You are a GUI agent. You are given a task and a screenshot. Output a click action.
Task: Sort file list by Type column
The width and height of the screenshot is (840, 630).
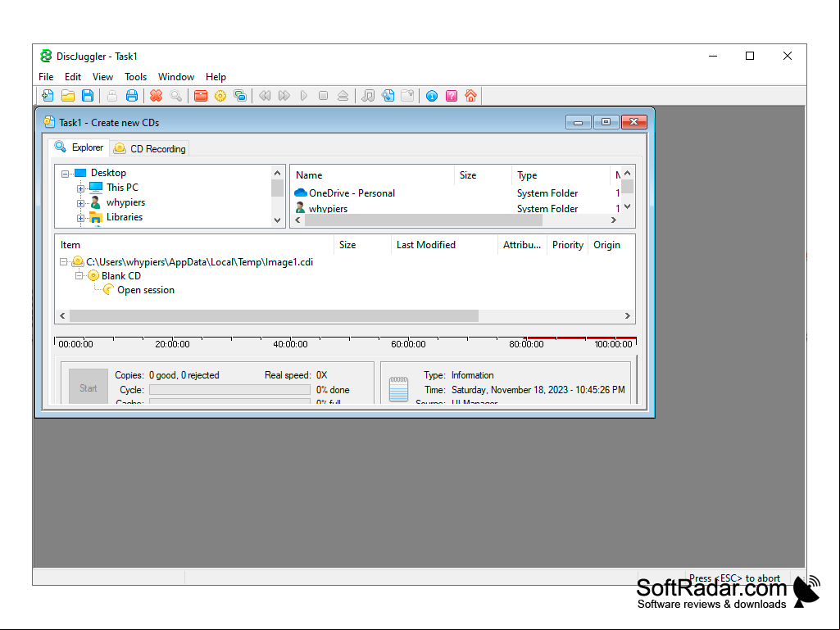coord(561,175)
